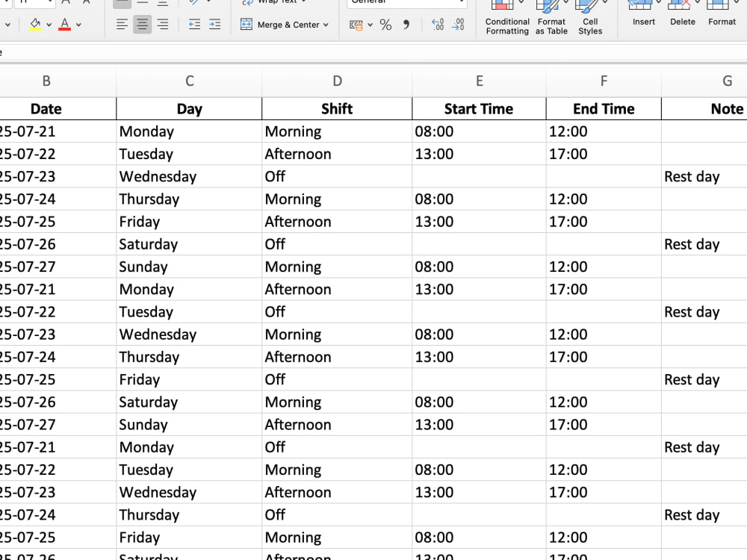This screenshot has width=747, height=560.
Task: Click the Insert cells button
Action: tap(644, 14)
